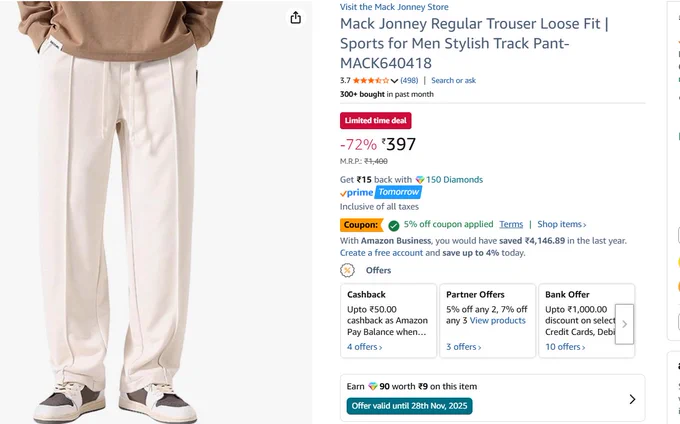Visit the Mack Jonney Store
680x424 pixels.
click(394, 7)
